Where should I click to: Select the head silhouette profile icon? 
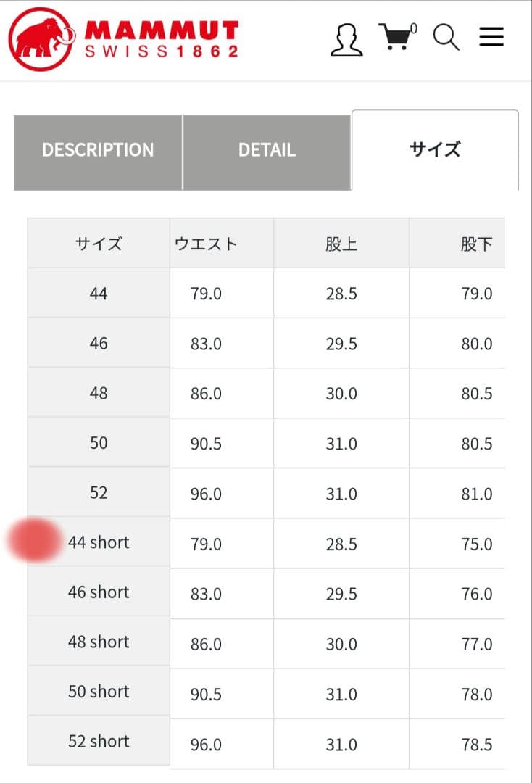click(x=347, y=39)
